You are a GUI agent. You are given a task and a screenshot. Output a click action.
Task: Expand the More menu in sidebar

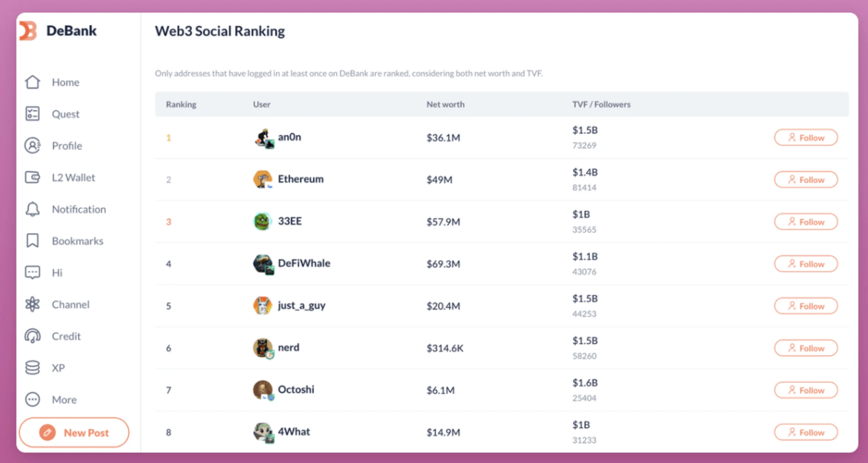coord(32,399)
